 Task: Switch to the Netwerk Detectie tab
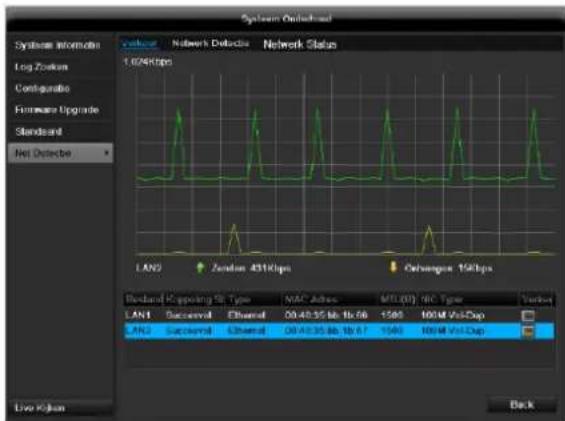tap(210, 44)
